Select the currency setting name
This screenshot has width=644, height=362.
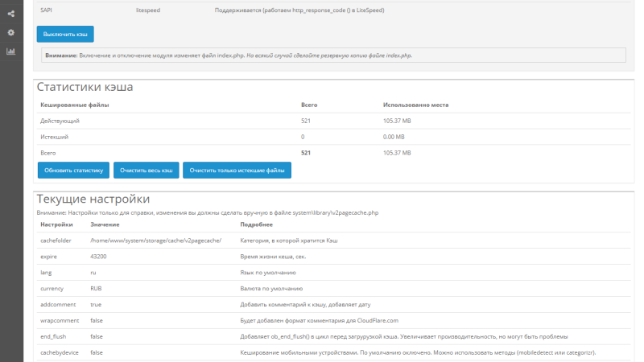(52, 289)
